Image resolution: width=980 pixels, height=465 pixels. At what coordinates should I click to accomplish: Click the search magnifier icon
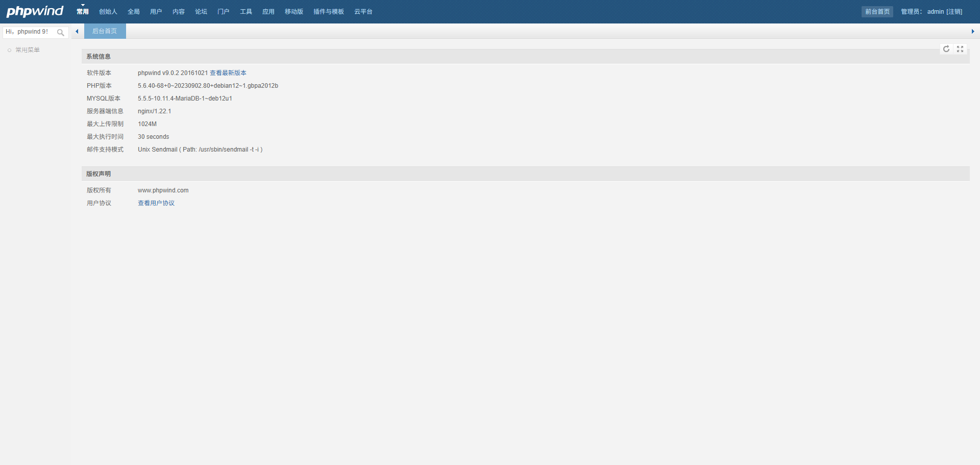[x=61, y=33]
